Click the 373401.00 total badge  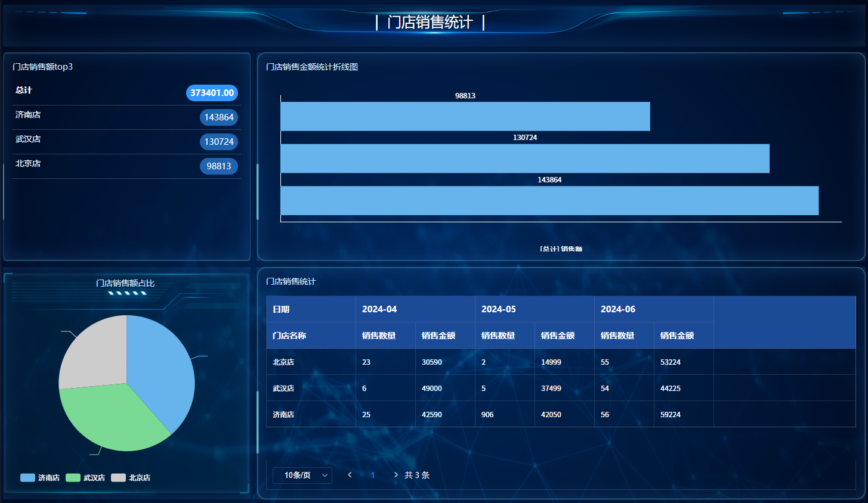[x=212, y=93]
